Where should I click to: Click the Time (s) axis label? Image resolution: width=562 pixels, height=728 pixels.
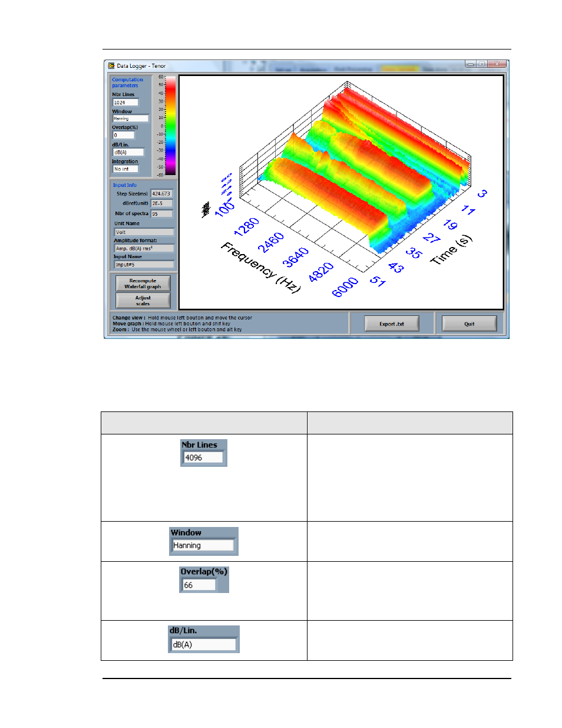tap(451, 249)
